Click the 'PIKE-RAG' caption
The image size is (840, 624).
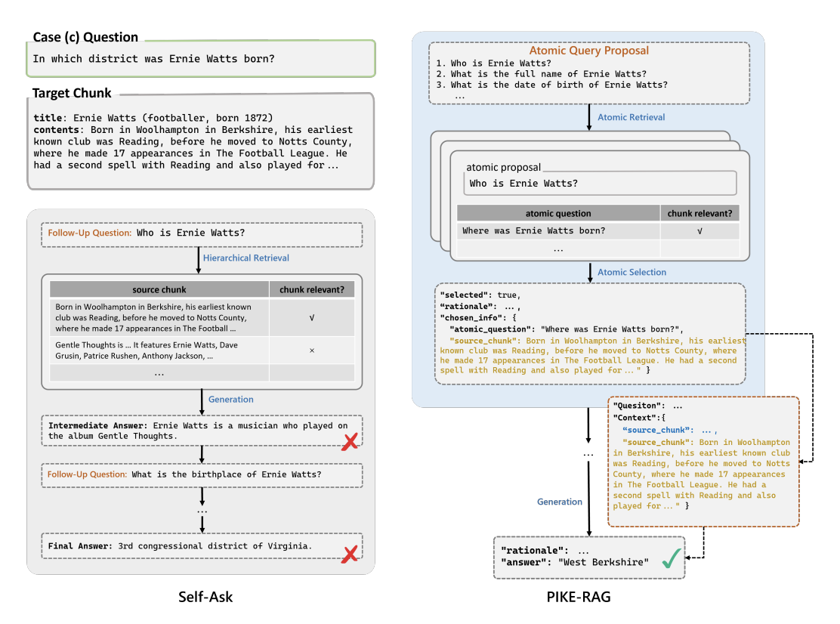[579, 597]
